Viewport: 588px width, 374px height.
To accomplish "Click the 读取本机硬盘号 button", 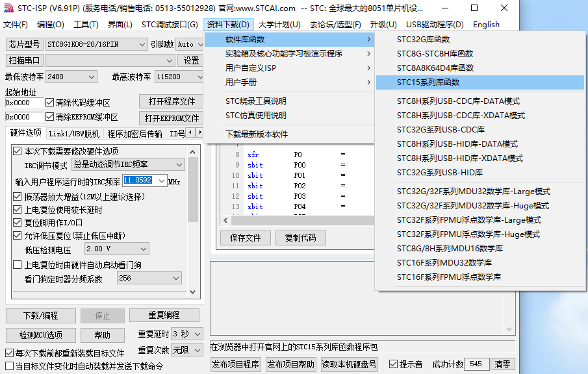I will [x=349, y=364].
